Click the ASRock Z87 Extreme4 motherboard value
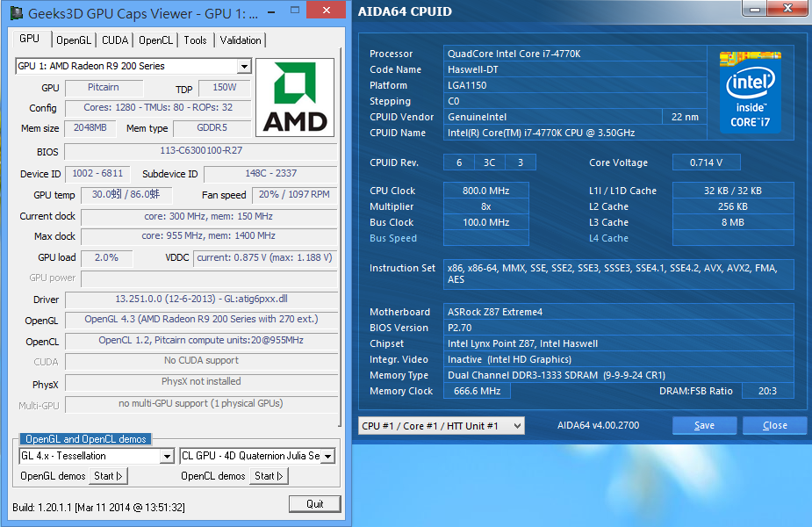The height and width of the screenshot is (527, 812). tap(618, 312)
